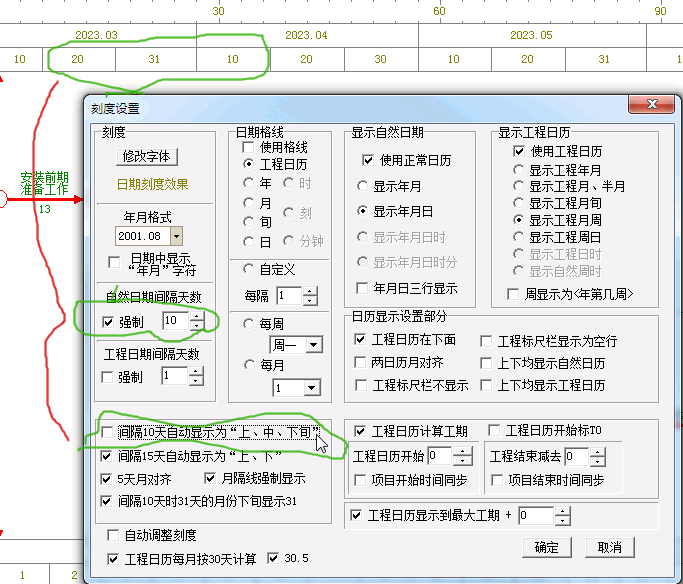The image size is (683, 584).
Task: Click the 安装前期准备工作 task label
Action: click(44, 183)
